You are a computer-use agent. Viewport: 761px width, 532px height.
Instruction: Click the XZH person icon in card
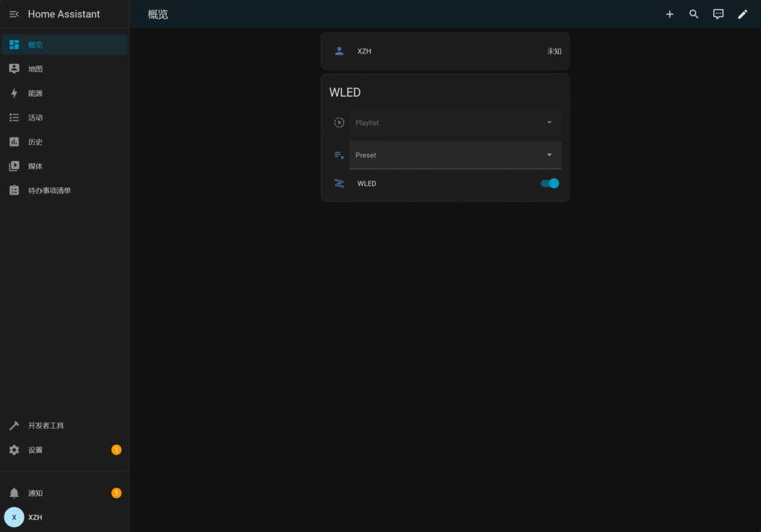340,51
